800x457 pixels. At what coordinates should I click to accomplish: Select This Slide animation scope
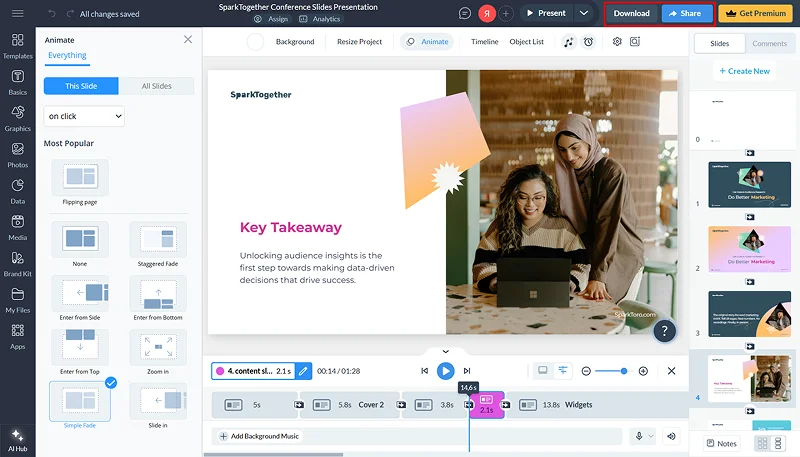[x=81, y=86]
